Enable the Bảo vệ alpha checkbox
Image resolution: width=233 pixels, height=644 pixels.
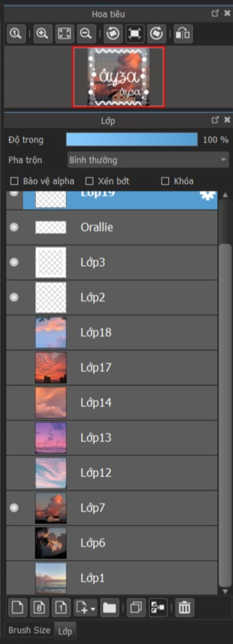[14, 181]
